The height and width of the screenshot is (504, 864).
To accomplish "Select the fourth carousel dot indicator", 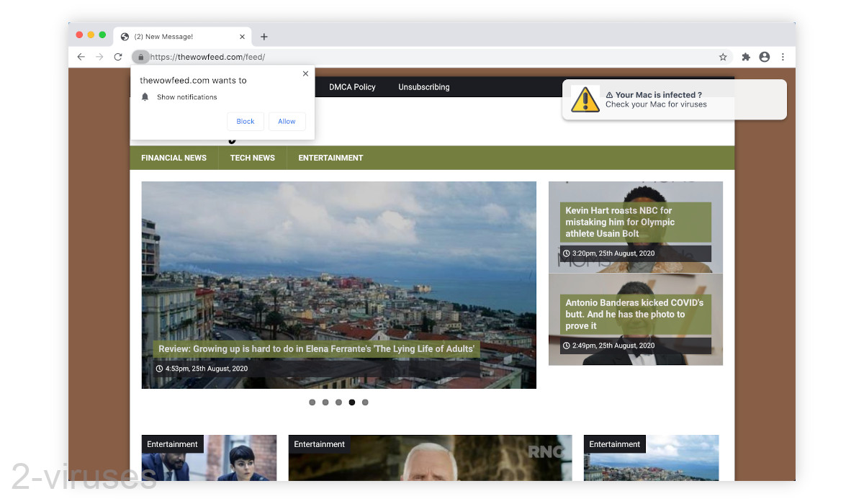I will click(351, 402).
